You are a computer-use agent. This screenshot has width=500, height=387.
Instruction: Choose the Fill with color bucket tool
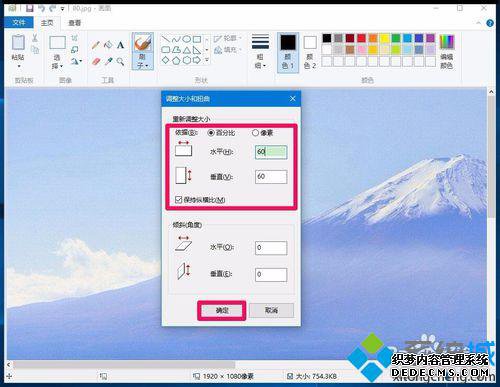pos(108,45)
